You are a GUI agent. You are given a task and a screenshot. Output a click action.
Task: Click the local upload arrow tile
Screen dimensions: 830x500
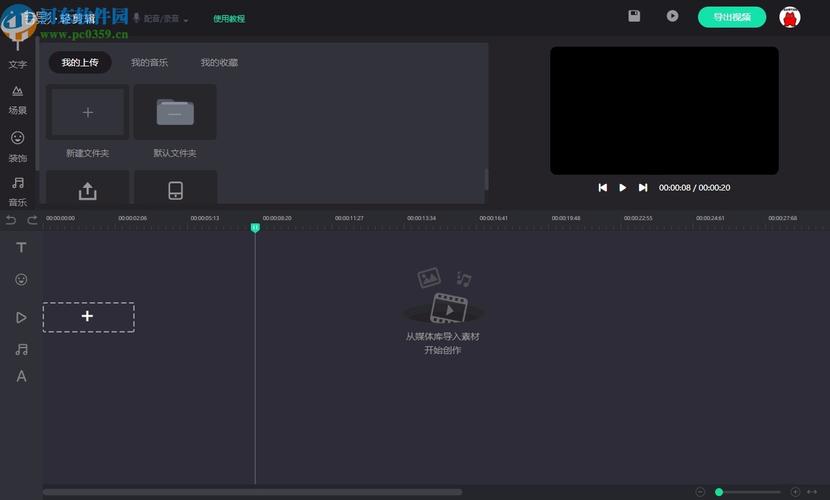click(87, 188)
